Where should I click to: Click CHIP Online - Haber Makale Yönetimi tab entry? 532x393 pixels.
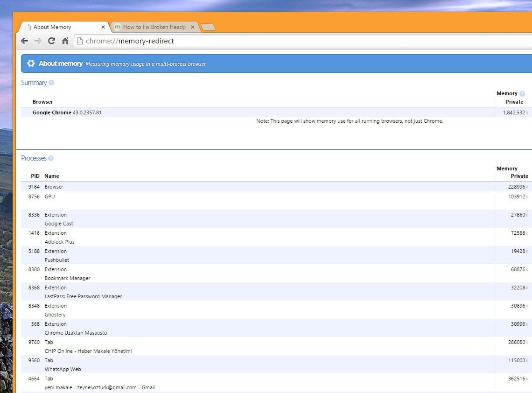(88, 351)
